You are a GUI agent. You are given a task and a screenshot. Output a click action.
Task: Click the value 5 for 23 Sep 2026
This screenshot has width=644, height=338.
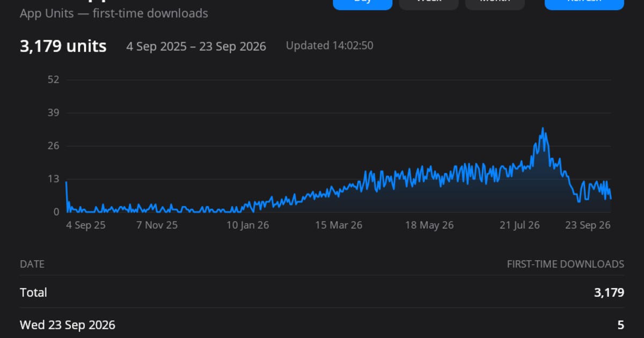tap(621, 325)
